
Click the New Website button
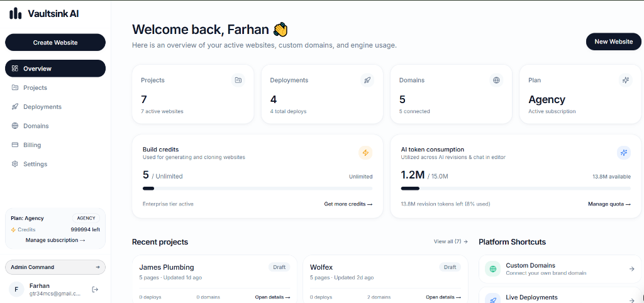613,41
